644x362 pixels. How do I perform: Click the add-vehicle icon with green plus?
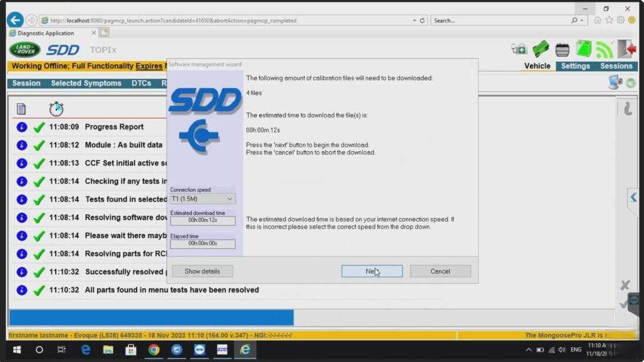519,49
